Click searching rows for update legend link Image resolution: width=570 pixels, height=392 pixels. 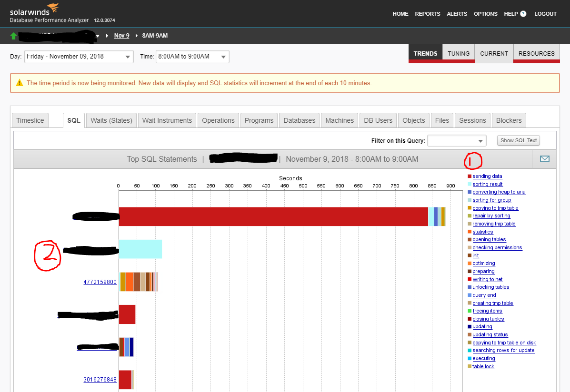(503, 351)
